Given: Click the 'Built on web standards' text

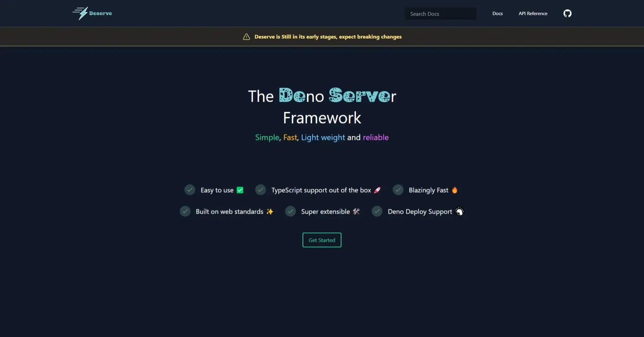Looking at the screenshot, I should 229,211.
